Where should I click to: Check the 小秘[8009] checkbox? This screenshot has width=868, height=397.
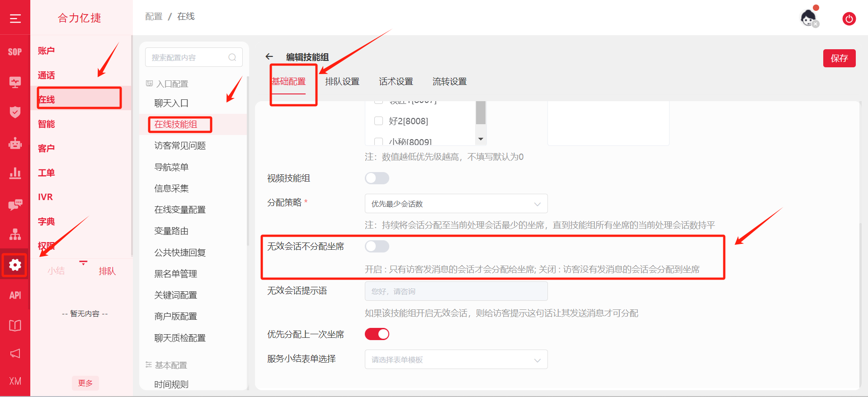[x=379, y=142]
